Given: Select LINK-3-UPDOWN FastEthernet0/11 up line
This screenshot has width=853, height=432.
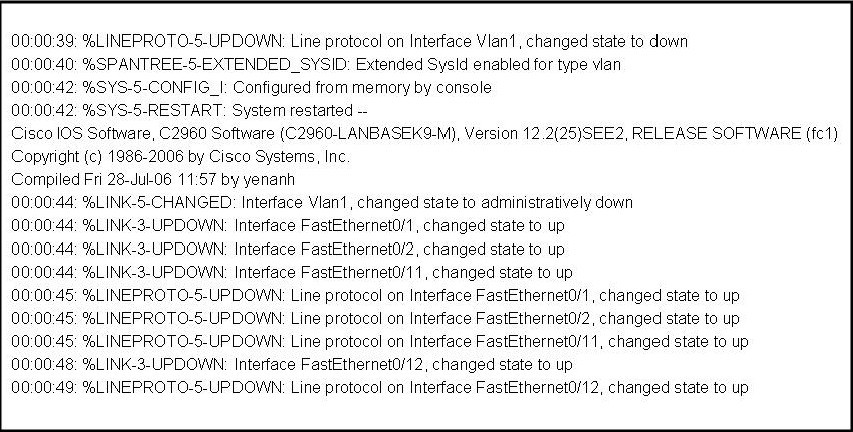Looking at the screenshot, I should [x=292, y=272].
